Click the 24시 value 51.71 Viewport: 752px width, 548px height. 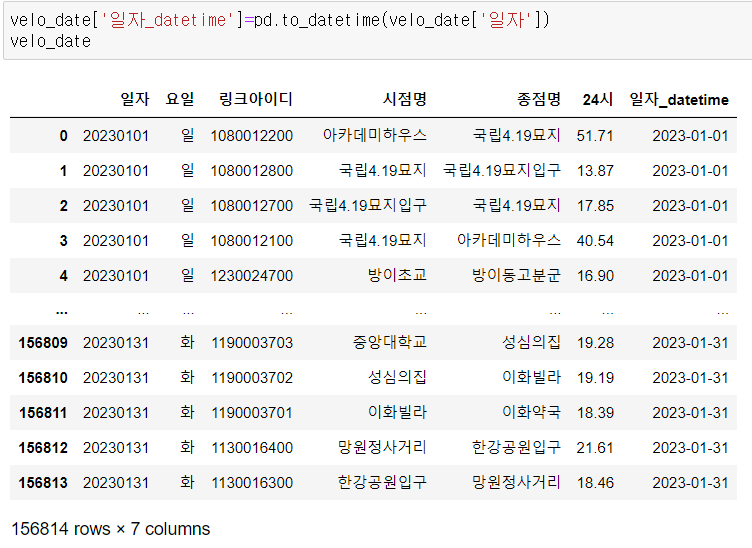[x=595, y=136]
